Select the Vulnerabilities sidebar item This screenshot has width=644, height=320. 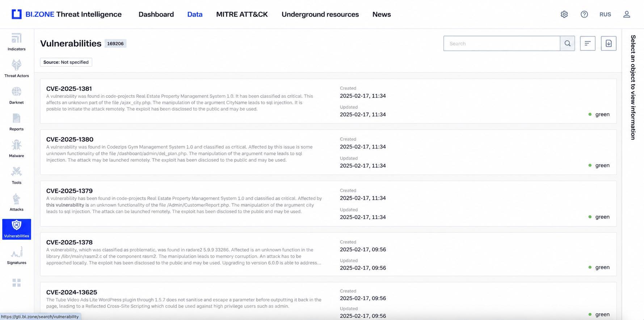(x=17, y=229)
